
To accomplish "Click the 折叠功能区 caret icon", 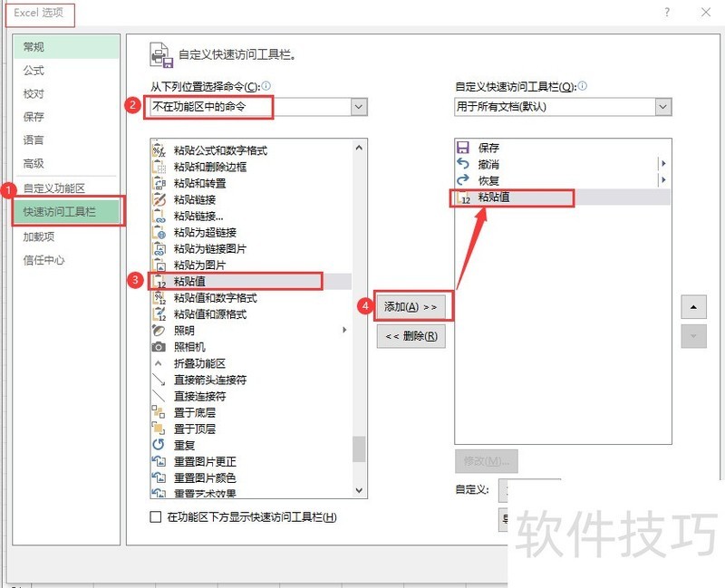I will [x=159, y=363].
